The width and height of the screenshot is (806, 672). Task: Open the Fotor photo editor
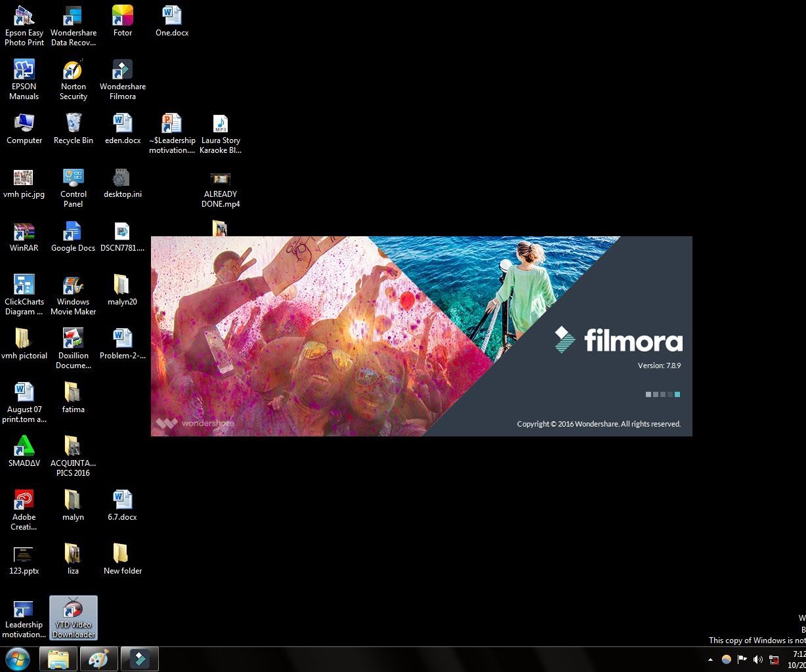pos(122,16)
